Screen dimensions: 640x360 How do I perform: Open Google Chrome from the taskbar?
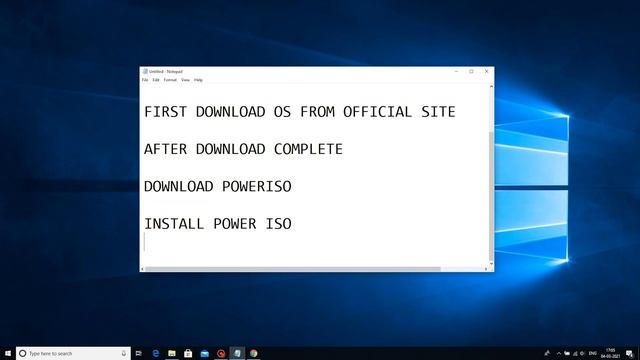tap(253, 353)
